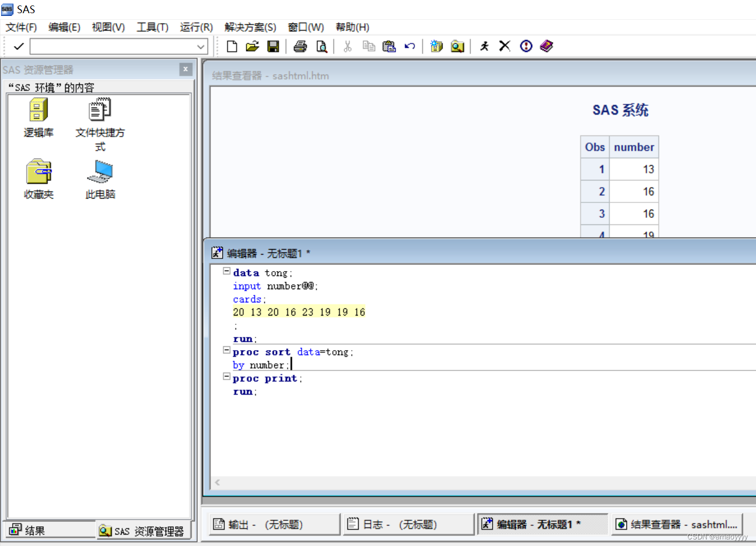Image resolution: width=756 pixels, height=546 pixels.
Task: Click the Clear All X icon
Action: (505, 46)
